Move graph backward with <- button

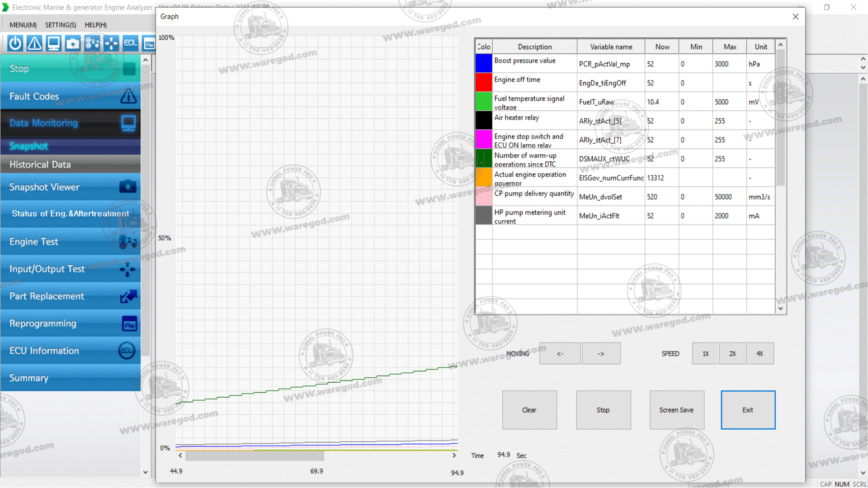pyautogui.click(x=560, y=354)
